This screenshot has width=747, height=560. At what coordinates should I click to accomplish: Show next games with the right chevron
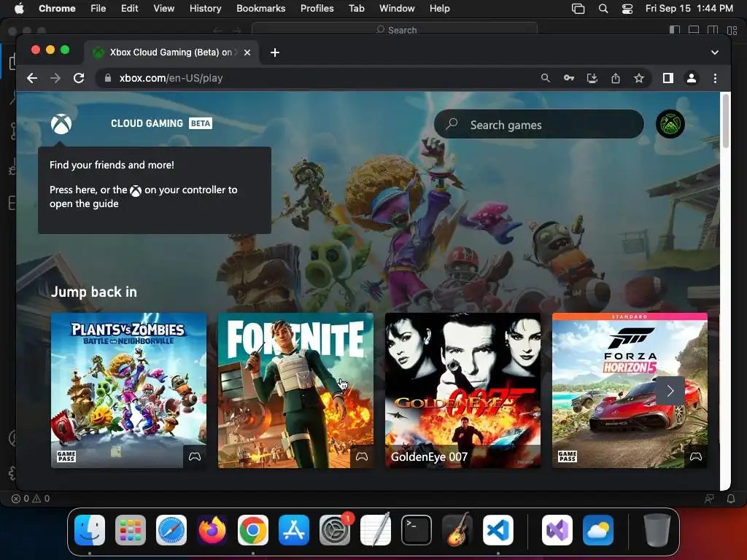click(670, 391)
